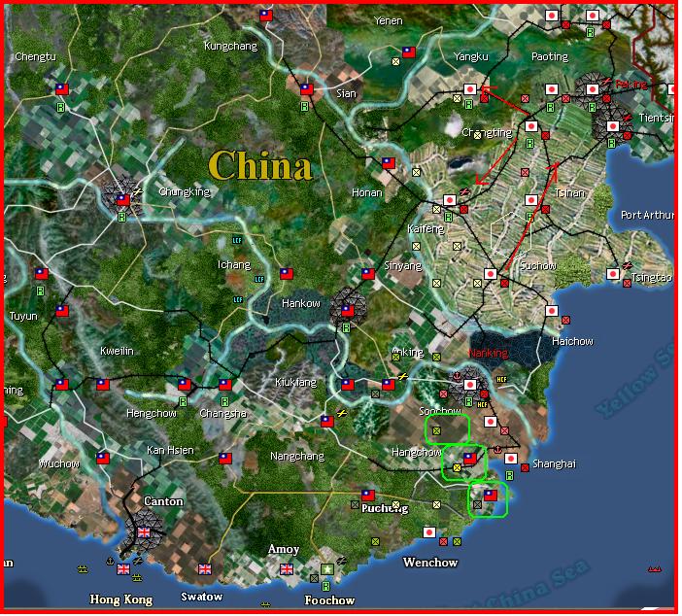Click the anchor icon near Hong Kong

(x=110, y=561)
